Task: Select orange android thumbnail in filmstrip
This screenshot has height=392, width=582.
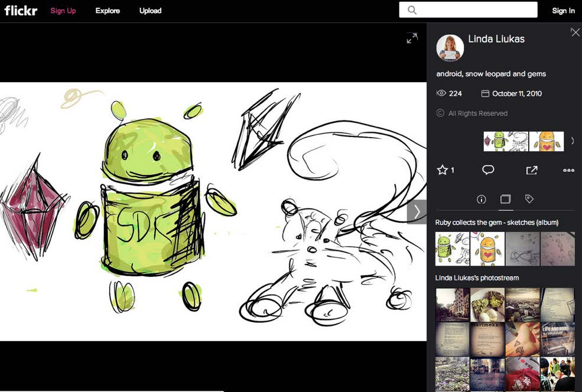Action: pyautogui.click(x=547, y=141)
